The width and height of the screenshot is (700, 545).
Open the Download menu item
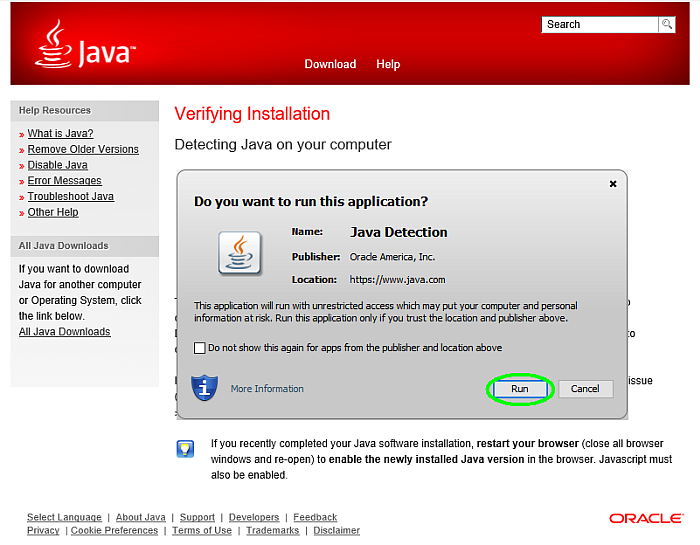click(x=330, y=64)
